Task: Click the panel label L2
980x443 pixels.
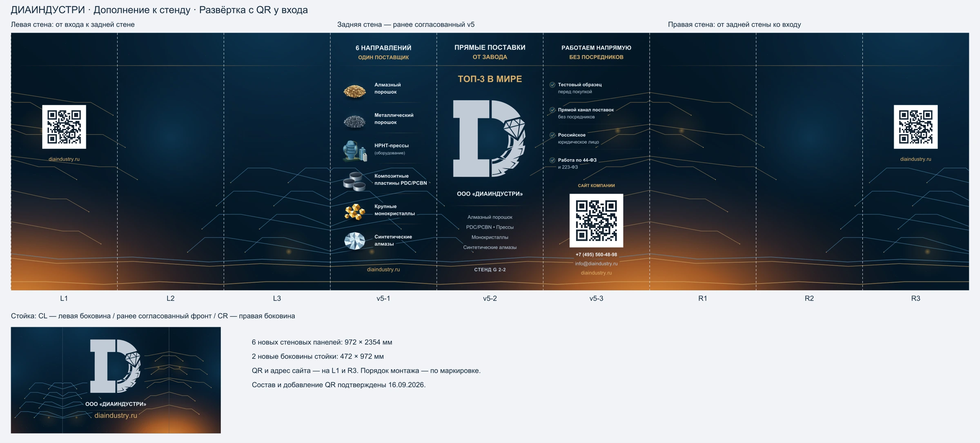Action: click(171, 298)
